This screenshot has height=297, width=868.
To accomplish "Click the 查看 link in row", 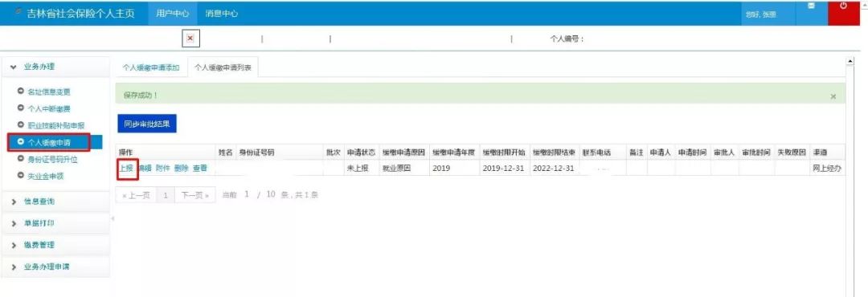I will point(200,168).
